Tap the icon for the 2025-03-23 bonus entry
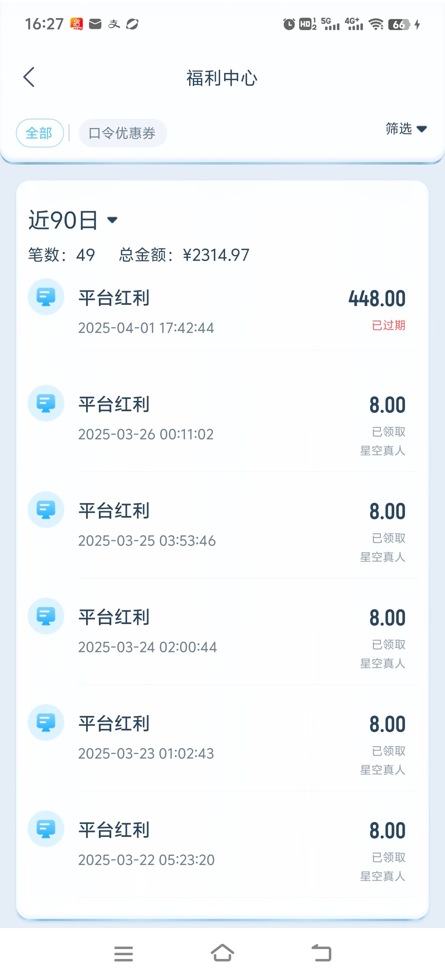The width and height of the screenshot is (445, 980). coord(46,723)
